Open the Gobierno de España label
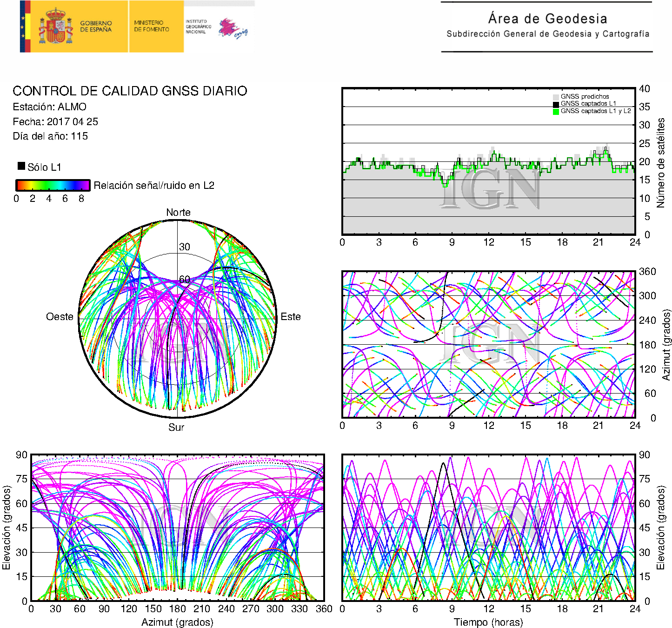 tap(96, 26)
